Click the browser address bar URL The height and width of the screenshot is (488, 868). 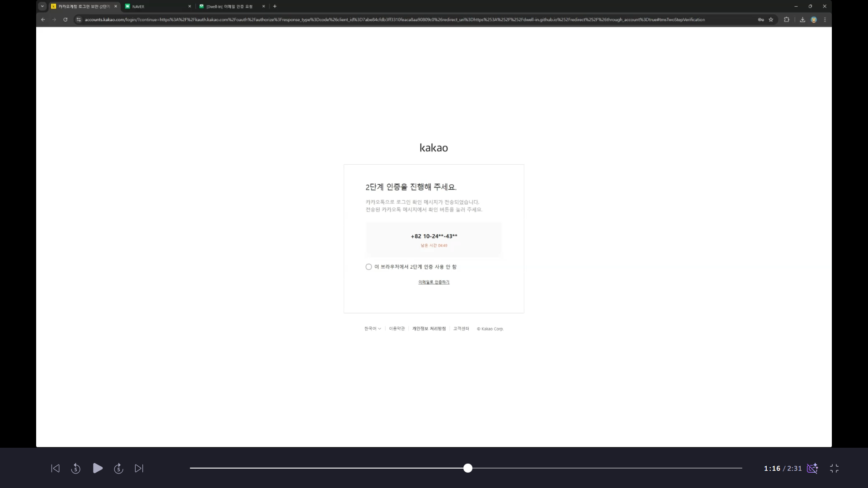pyautogui.click(x=395, y=19)
